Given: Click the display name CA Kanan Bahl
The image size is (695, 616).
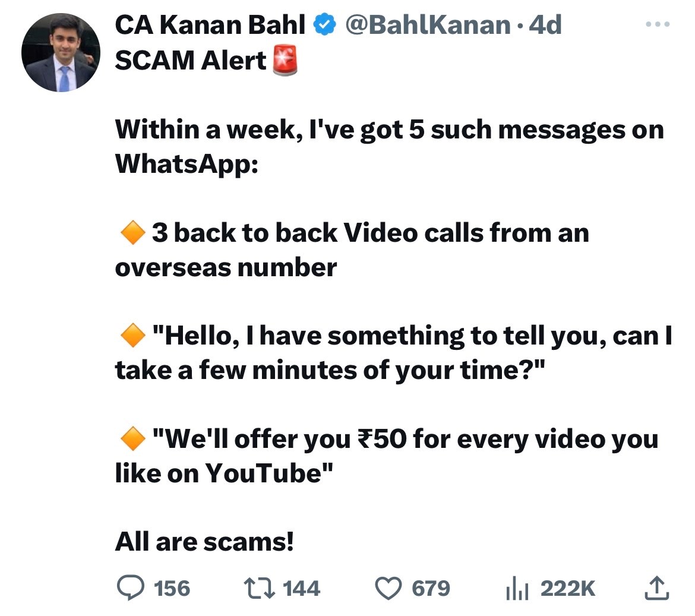Looking at the screenshot, I should tap(210, 25).
